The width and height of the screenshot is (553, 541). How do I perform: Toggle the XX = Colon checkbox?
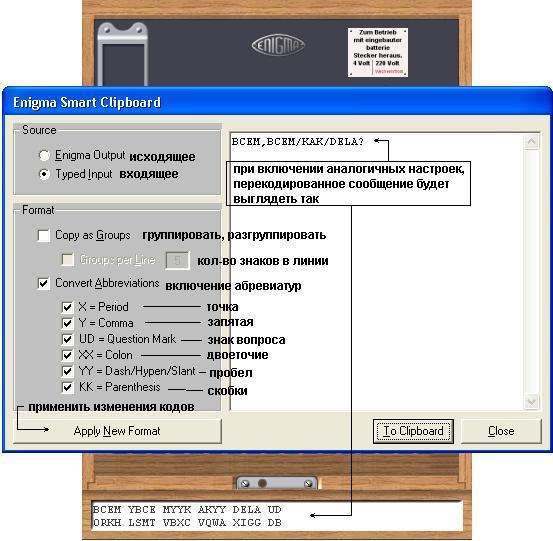click(67, 355)
